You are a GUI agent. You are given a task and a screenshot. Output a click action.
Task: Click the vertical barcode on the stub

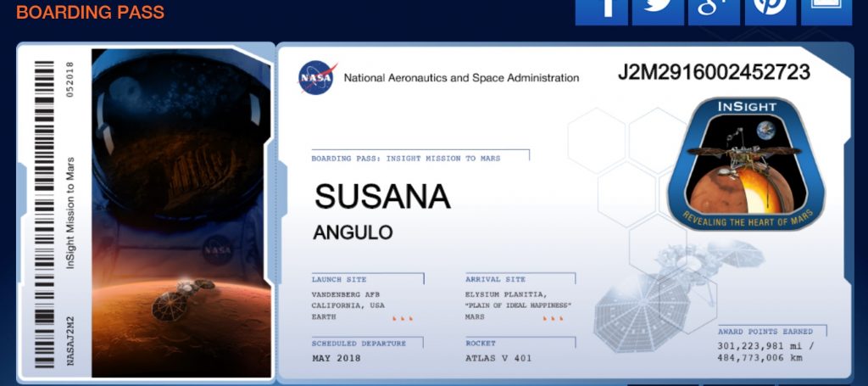point(43,212)
